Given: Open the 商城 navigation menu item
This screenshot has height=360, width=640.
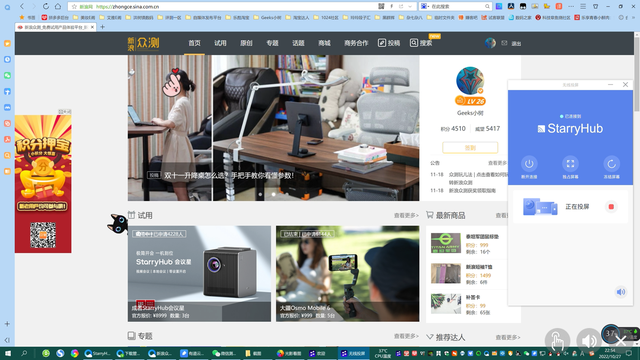Looking at the screenshot, I should (x=324, y=43).
